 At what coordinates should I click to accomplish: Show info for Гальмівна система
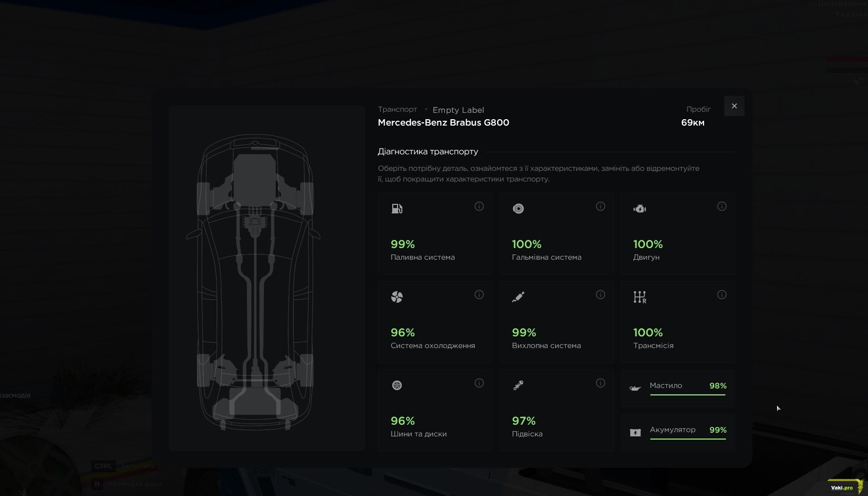click(x=600, y=206)
